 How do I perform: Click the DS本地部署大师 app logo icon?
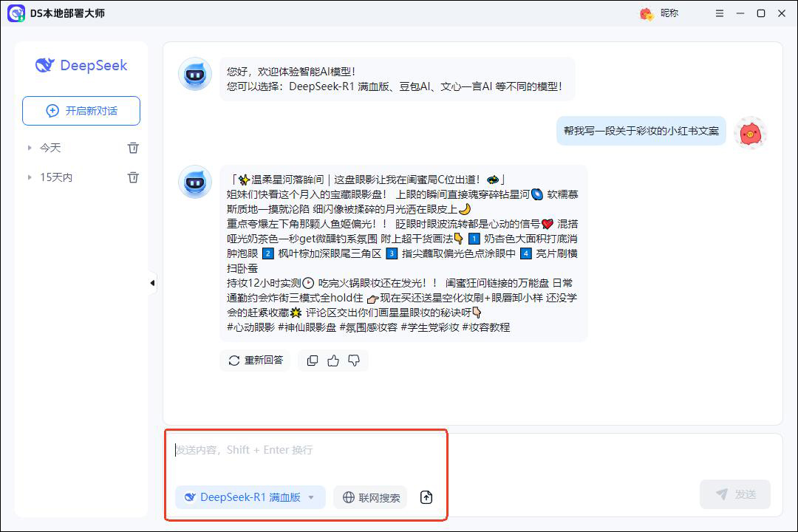tap(16, 13)
